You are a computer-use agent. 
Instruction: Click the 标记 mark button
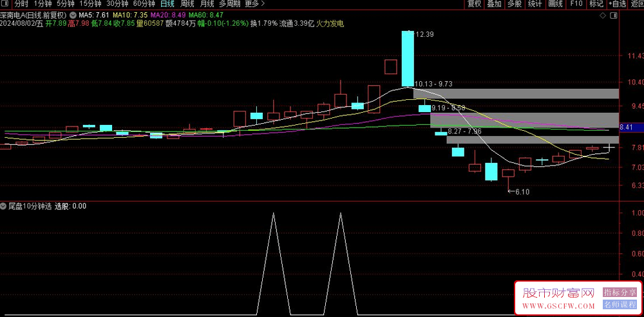coord(596,4)
